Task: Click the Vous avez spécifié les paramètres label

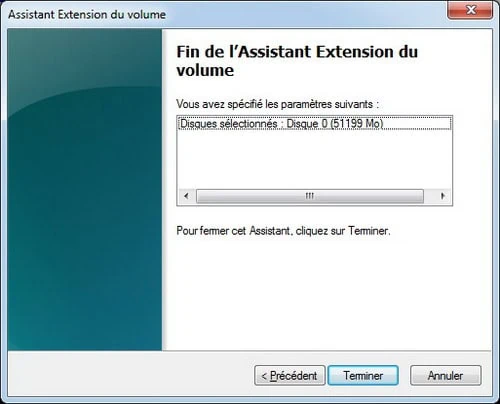Action: 277,104
